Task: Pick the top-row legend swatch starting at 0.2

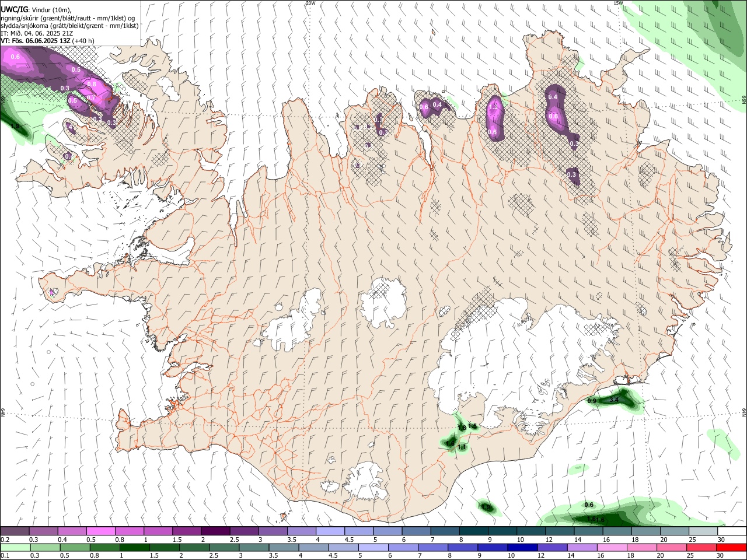Action: tap(15, 531)
